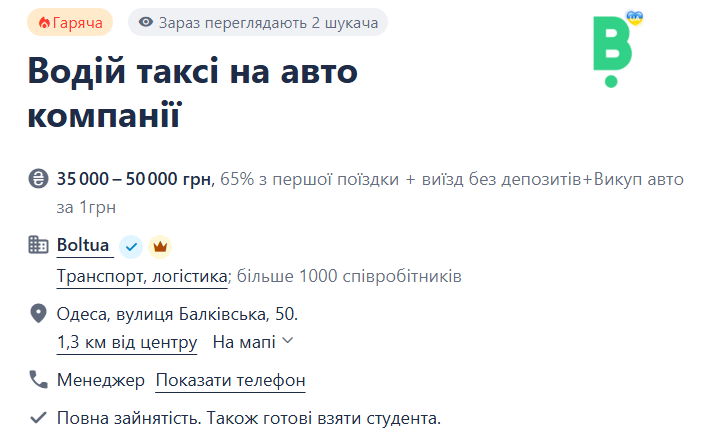This screenshot has width=727, height=446.
Task: Open the Boltua company link
Action: pos(83,245)
